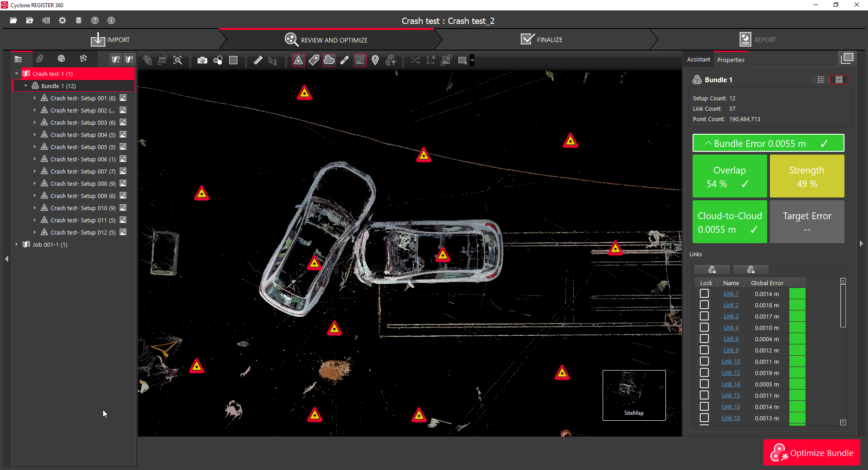Open the Link 14 hyperlink
Image resolution: width=868 pixels, height=470 pixels.
point(730,384)
